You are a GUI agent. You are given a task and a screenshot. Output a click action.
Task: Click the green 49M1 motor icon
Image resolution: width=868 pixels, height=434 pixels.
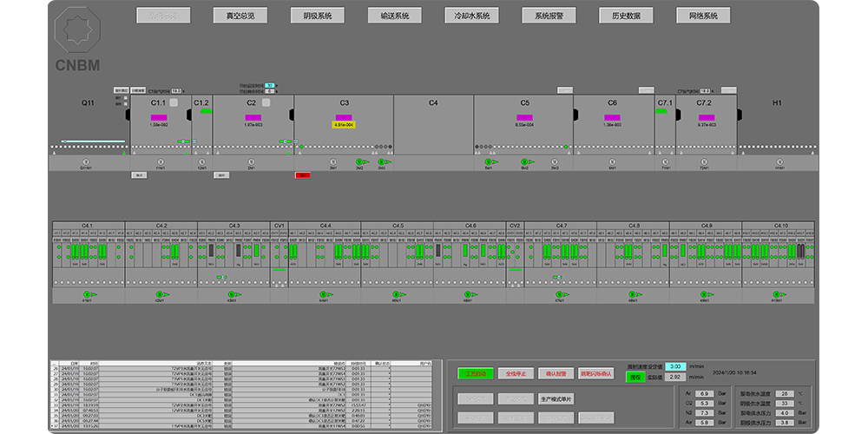point(706,294)
